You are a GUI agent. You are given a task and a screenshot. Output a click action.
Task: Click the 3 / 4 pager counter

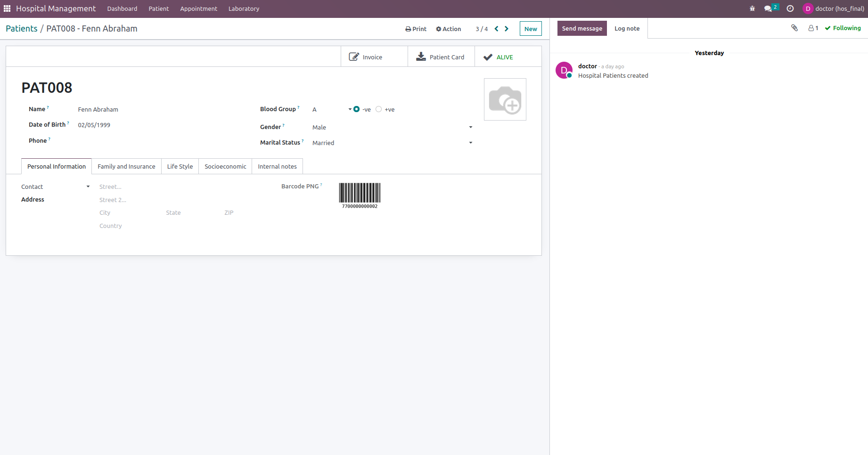pyautogui.click(x=482, y=29)
